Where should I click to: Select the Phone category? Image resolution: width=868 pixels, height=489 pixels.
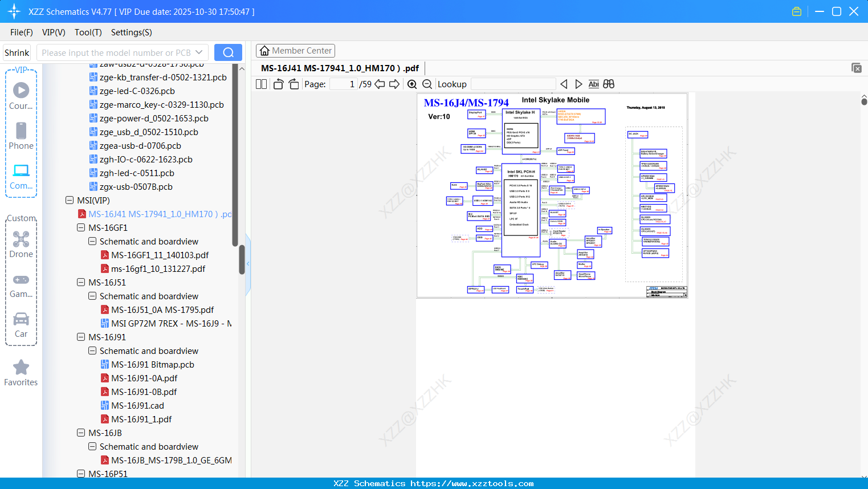[21, 136]
